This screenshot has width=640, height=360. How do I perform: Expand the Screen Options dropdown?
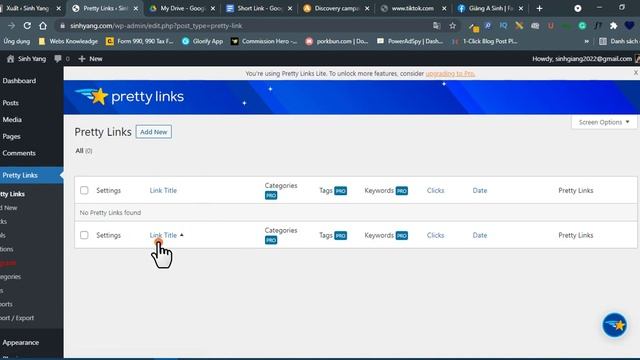click(604, 122)
